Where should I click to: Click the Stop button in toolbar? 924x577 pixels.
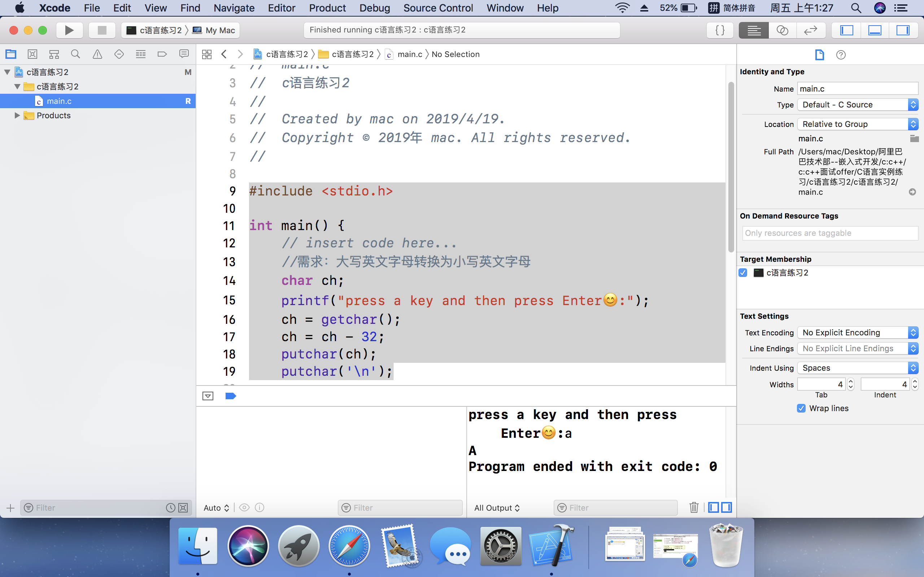pyautogui.click(x=101, y=30)
